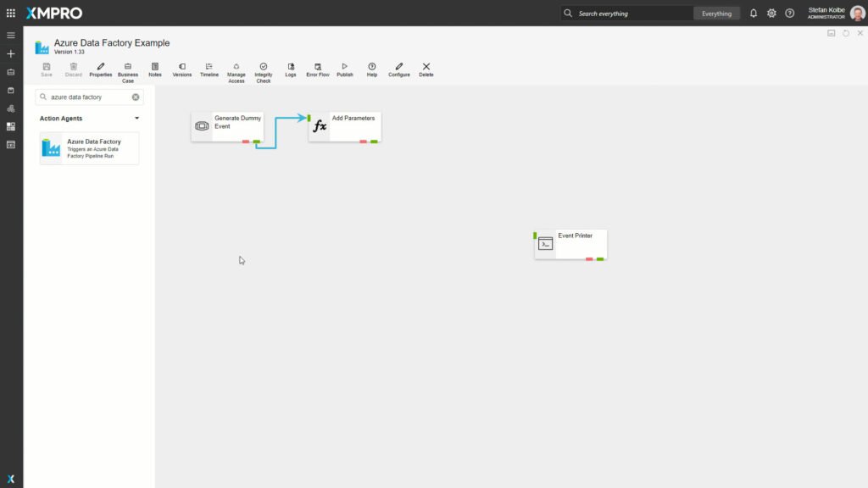Click the Delete toolbar button

tap(426, 67)
